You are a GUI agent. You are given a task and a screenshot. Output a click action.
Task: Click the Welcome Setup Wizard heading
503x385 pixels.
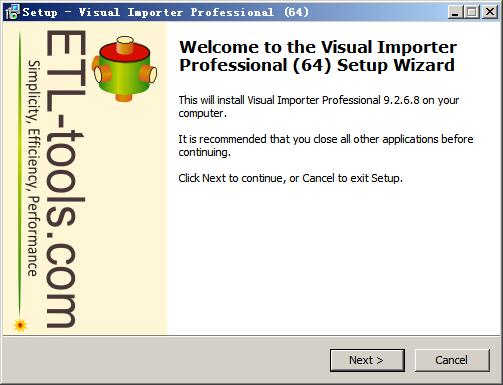point(318,56)
